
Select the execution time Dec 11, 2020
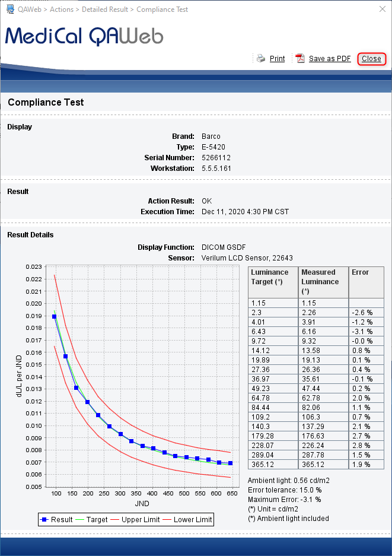click(246, 212)
